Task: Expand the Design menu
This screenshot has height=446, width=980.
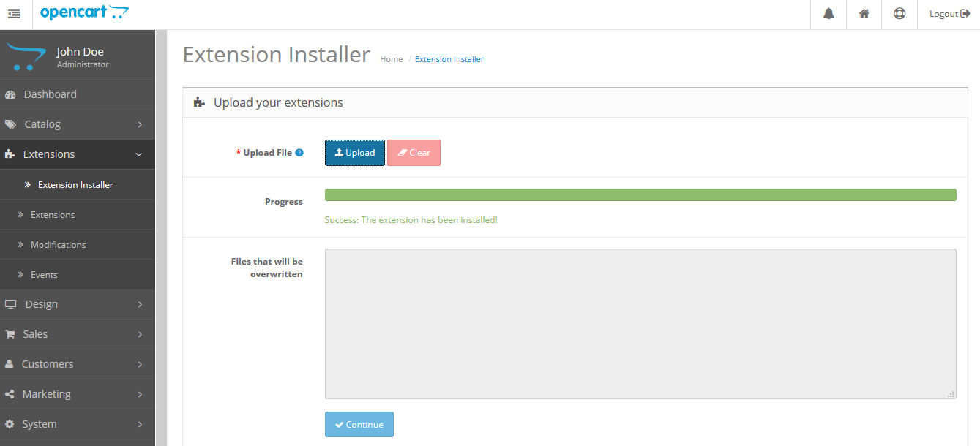Action: pos(78,304)
